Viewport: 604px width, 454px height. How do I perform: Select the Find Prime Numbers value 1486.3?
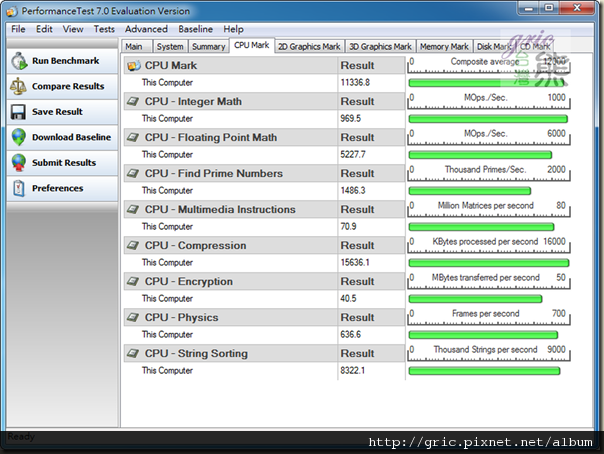point(353,191)
